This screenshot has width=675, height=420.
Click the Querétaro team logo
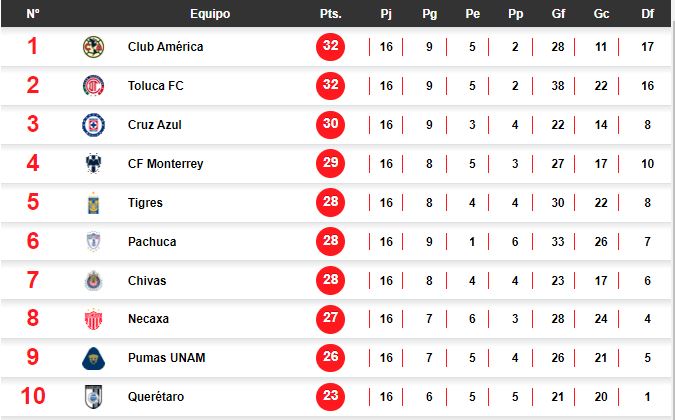(x=93, y=397)
